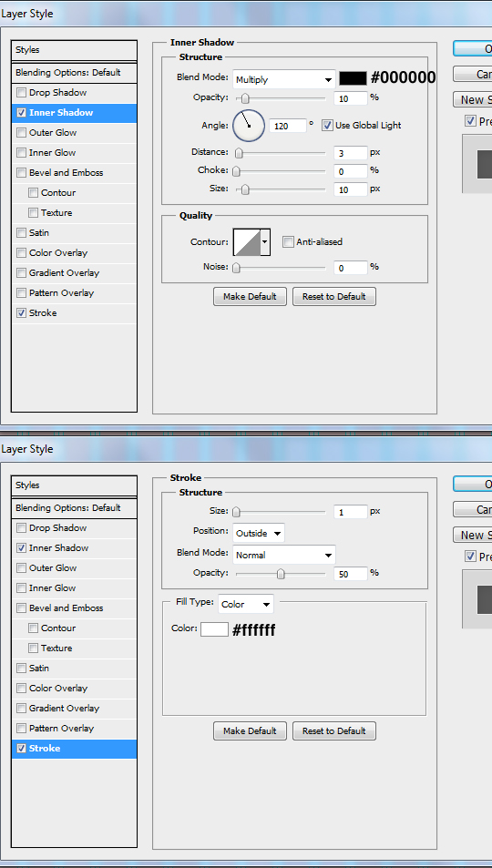Click the Choke value field
The height and width of the screenshot is (868, 492).
[x=351, y=171]
